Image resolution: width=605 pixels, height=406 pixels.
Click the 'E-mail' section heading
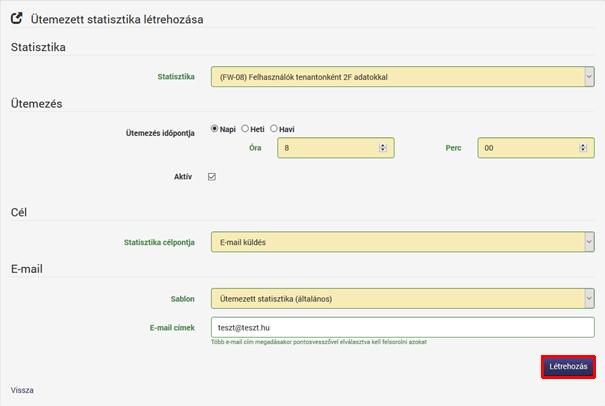click(x=27, y=269)
